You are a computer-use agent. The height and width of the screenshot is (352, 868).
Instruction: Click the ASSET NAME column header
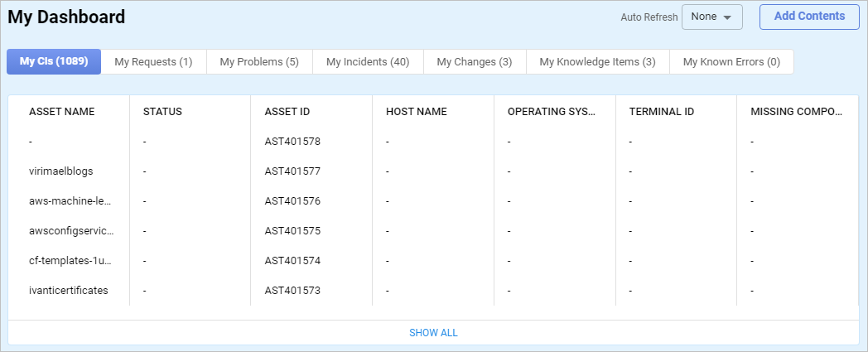pos(62,112)
